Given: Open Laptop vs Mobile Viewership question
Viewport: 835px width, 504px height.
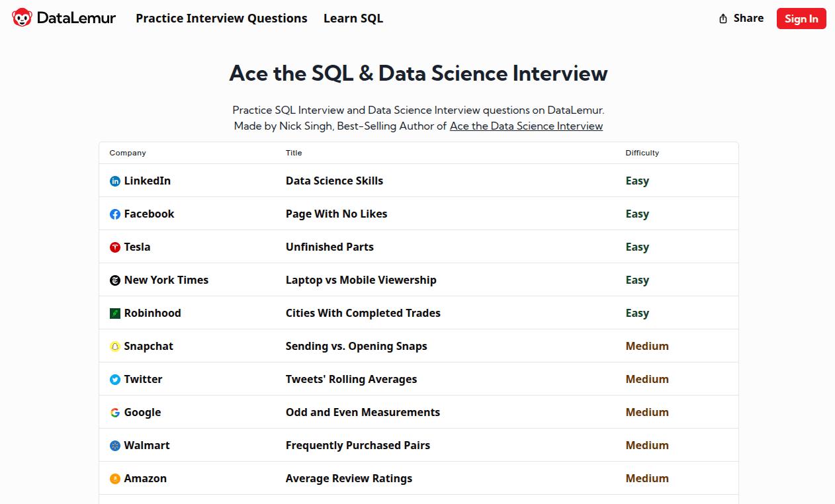Looking at the screenshot, I should (x=361, y=280).
